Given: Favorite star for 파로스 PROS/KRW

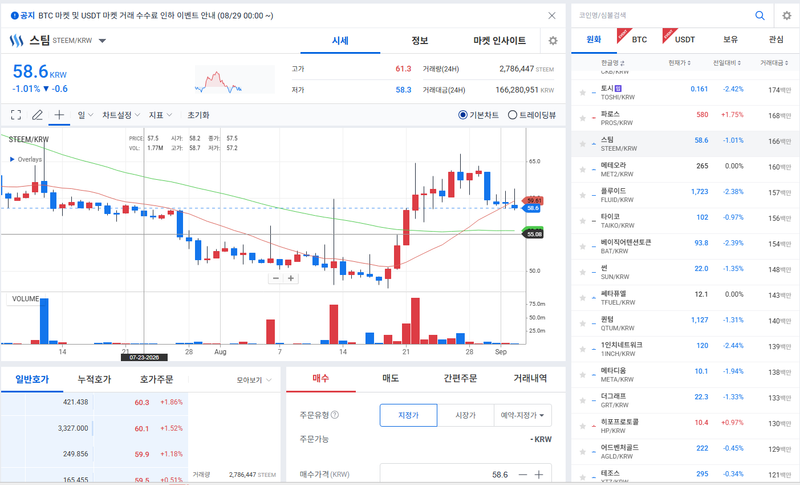Looking at the screenshot, I should click(x=582, y=118).
